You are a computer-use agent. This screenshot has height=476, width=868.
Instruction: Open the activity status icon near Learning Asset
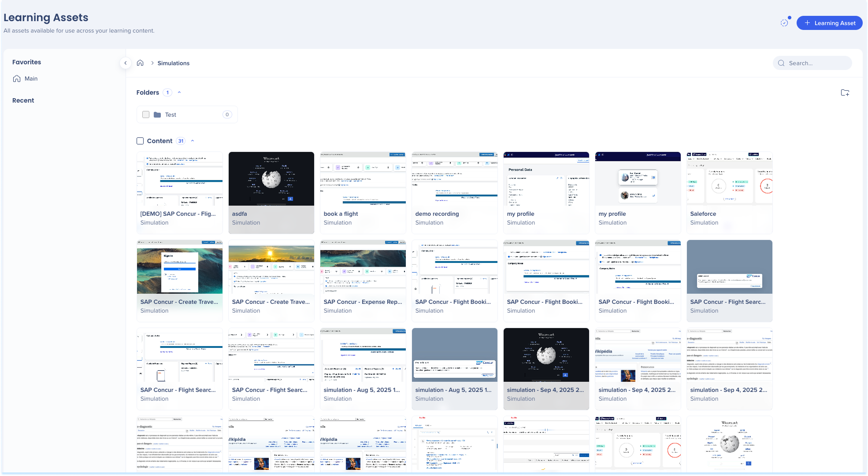[x=784, y=23]
